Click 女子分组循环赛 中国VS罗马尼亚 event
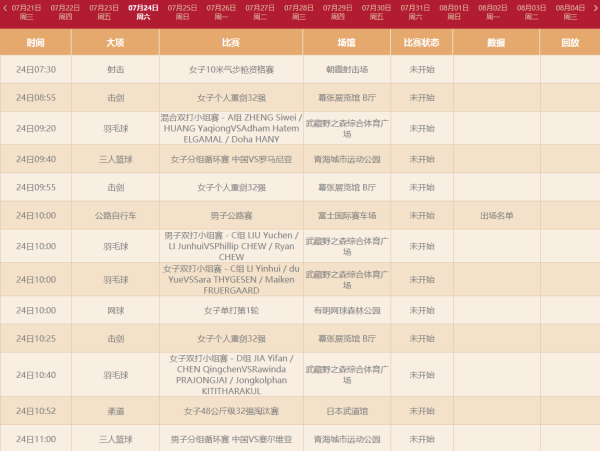600x451 pixels. coord(231,159)
